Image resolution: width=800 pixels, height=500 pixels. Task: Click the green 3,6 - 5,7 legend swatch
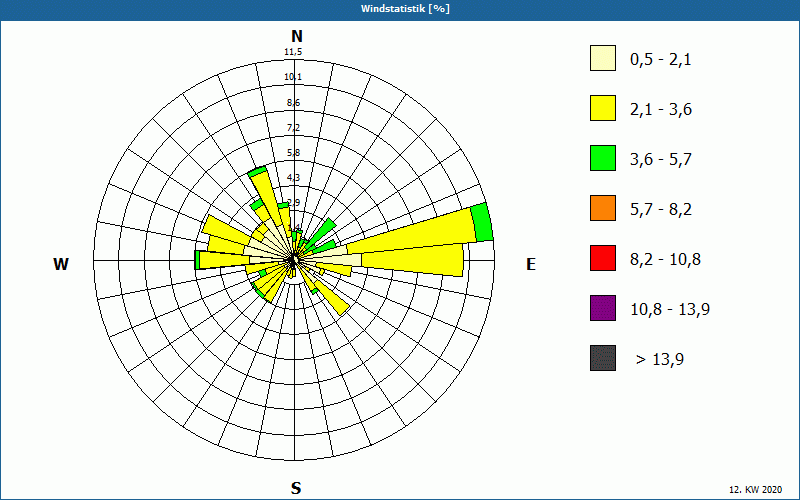[x=603, y=158]
